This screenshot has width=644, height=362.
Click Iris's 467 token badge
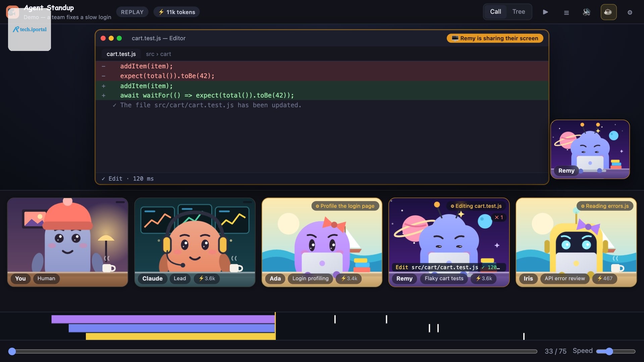(605, 279)
